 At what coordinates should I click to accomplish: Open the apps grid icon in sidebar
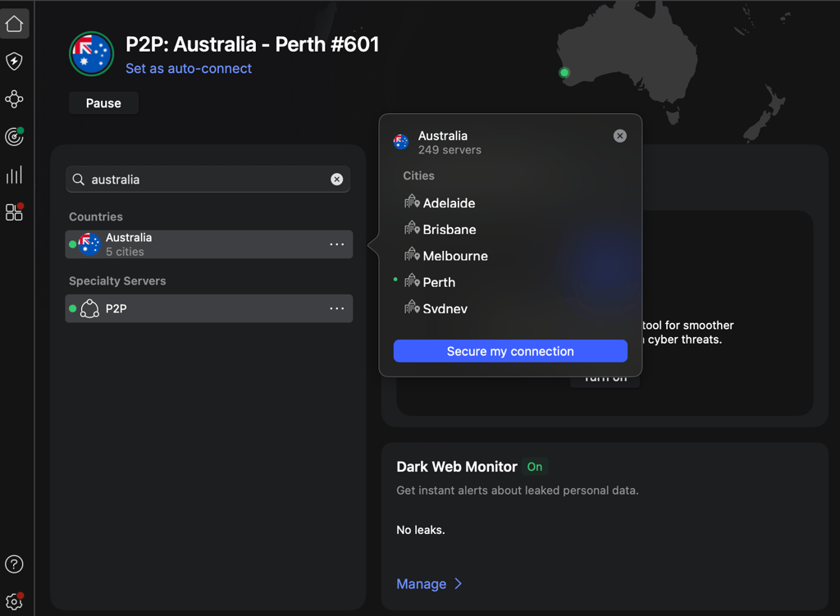tap(15, 212)
